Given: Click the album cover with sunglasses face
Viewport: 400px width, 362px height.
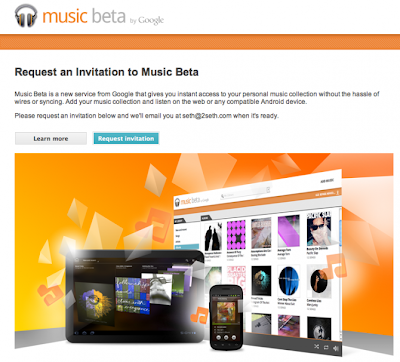Looking at the screenshot, I should (x=319, y=228).
